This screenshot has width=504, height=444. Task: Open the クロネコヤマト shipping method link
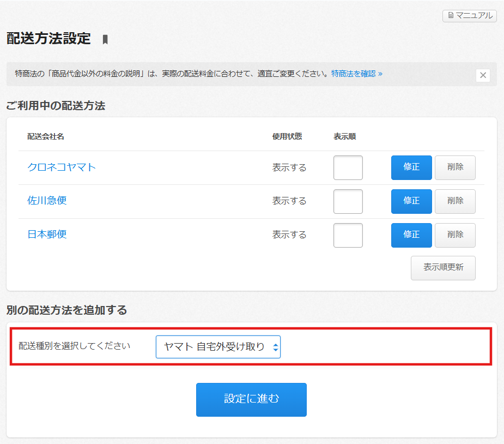[x=62, y=167]
